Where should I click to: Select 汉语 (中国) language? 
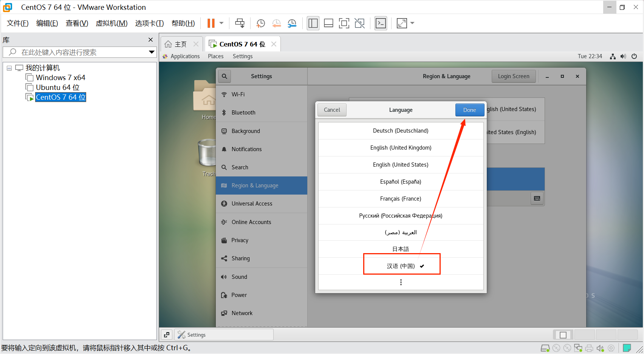point(401,266)
